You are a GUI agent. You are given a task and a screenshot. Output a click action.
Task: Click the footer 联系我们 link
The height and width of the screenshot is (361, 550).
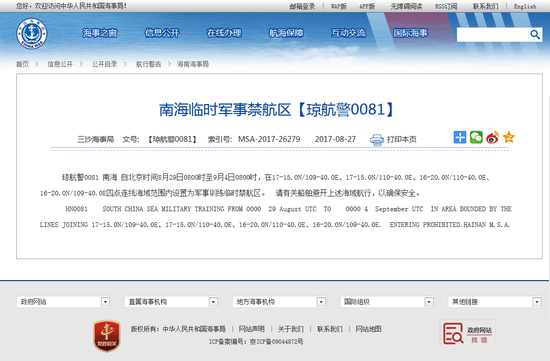[x=330, y=329]
